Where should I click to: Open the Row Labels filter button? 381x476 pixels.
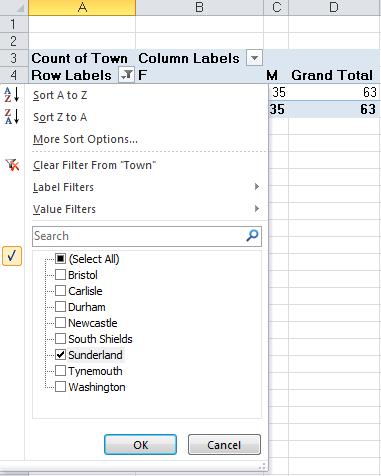(126, 75)
